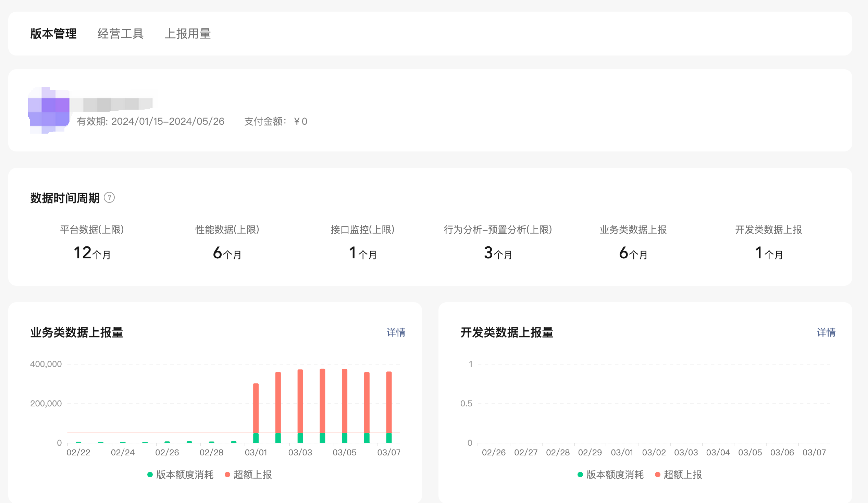Open 详情 link for 业务类数据上报量
Image resolution: width=868 pixels, height=503 pixels.
pos(396,332)
